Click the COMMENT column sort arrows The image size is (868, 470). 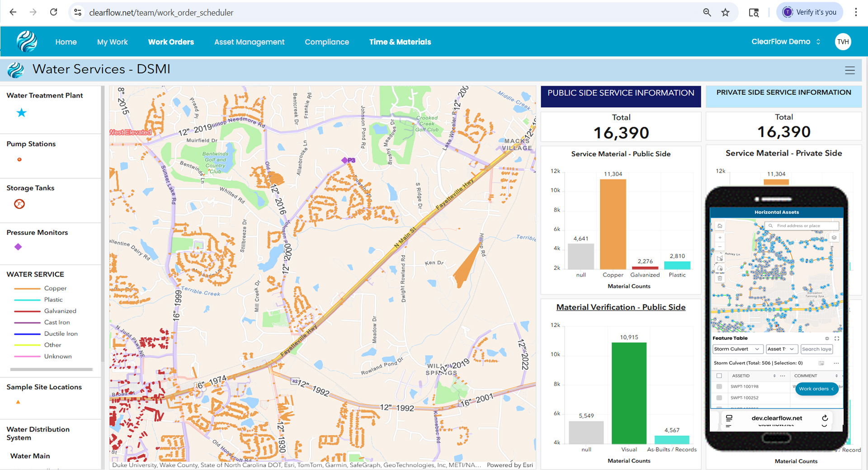pyautogui.click(x=836, y=376)
